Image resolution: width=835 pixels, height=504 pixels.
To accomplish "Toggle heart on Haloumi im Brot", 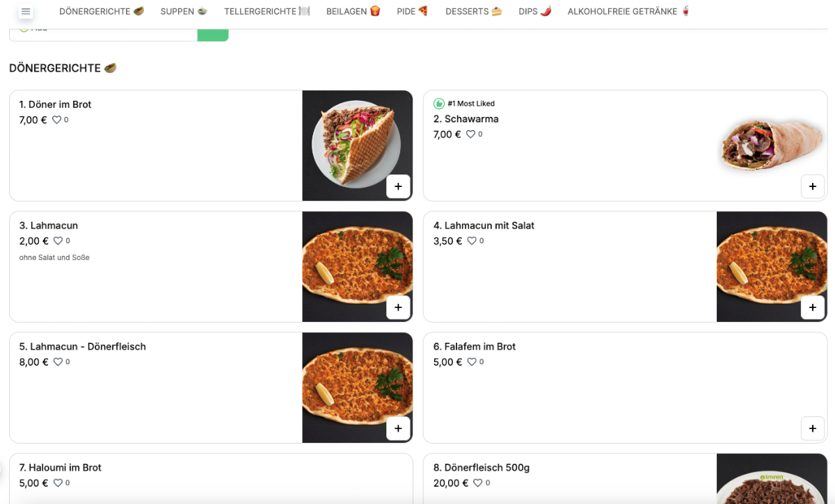I will [58, 483].
